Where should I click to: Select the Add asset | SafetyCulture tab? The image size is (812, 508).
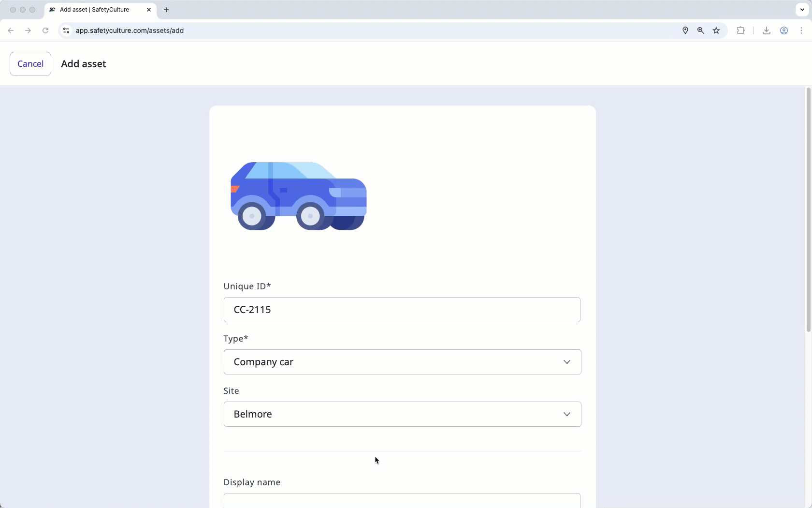(x=101, y=10)
